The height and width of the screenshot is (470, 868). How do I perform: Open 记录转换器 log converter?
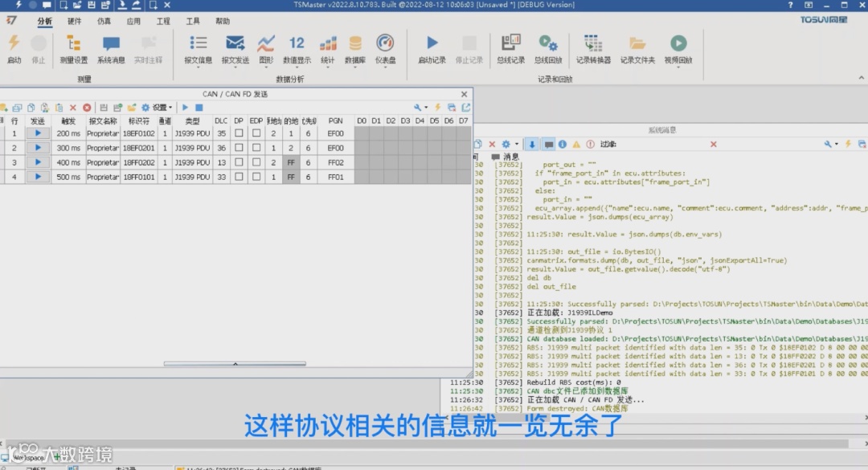click(593, 49)
